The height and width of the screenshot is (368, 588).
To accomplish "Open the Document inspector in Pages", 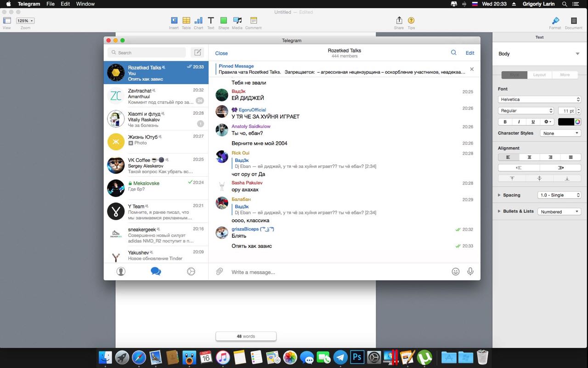I will click(574, 20).
